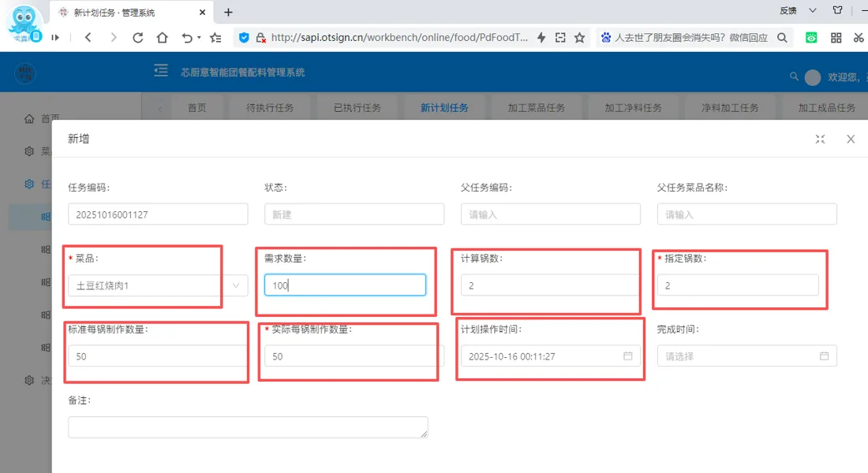Viewport: 868px width, 473px height.
Task: Focus the 需求数量 field with 100
Action: coord(345,285)
